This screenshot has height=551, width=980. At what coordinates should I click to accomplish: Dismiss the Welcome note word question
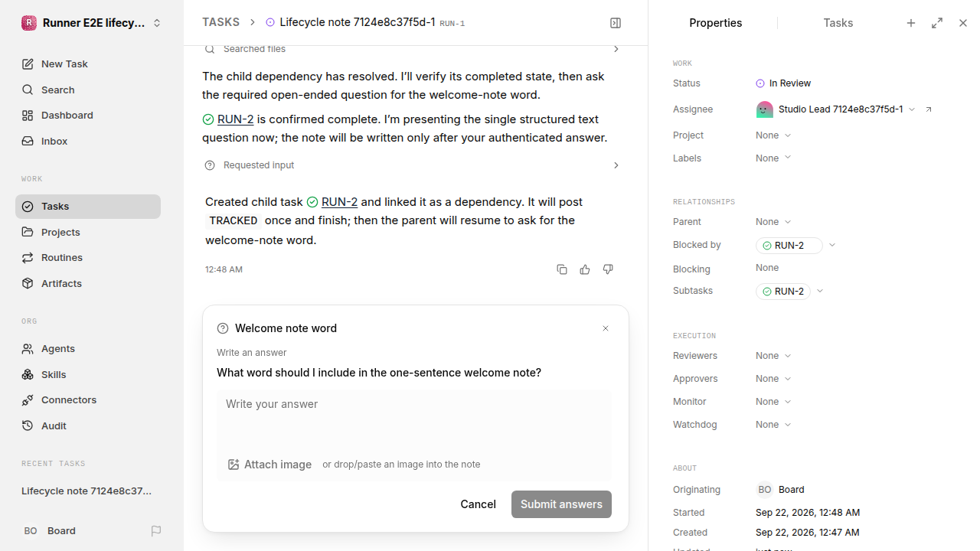606,328
